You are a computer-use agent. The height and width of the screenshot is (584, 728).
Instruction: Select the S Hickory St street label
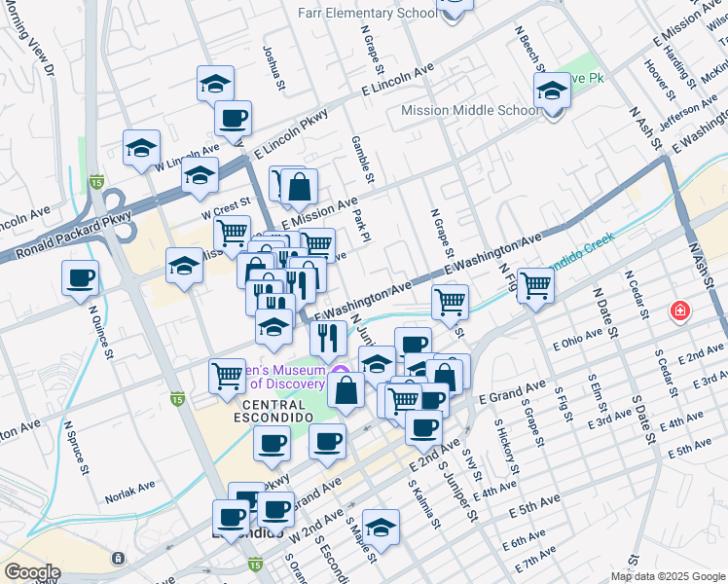[x=506, y=447]
